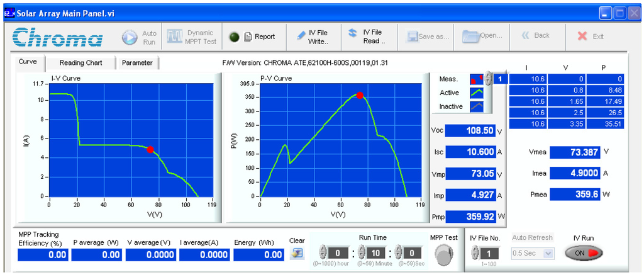Toggle the green LED next to Report
Image resolution: width=644 pixels, height=277 pixels.
coord(233,37)
